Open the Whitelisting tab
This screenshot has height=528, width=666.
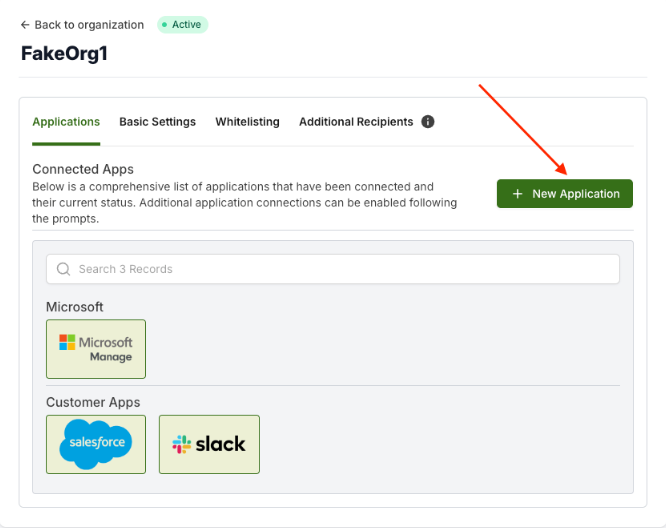click(247, 122)
